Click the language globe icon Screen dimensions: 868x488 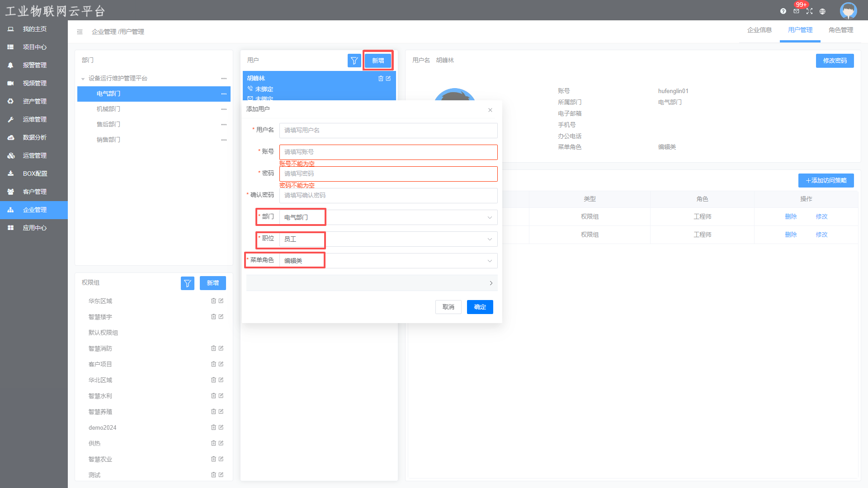pos(822,11)
